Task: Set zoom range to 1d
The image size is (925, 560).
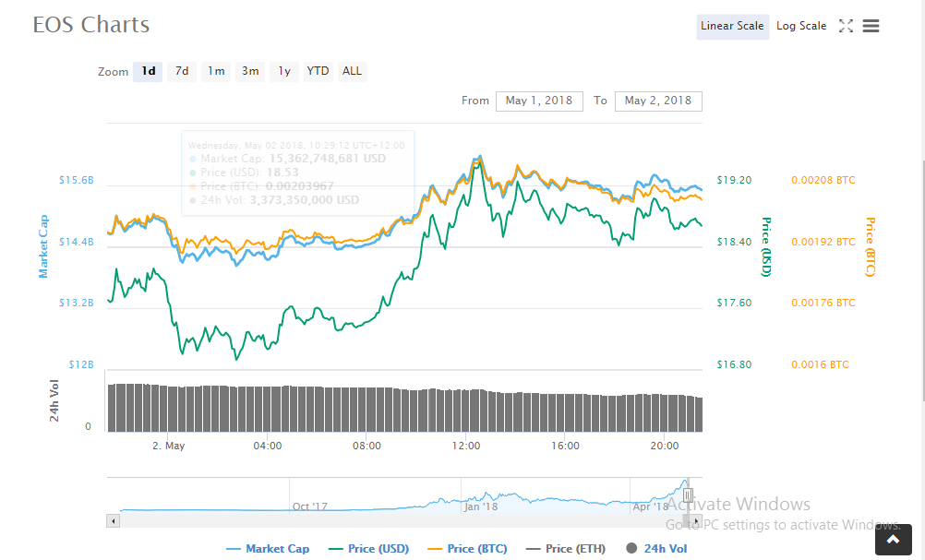Action: click(148, 71)
